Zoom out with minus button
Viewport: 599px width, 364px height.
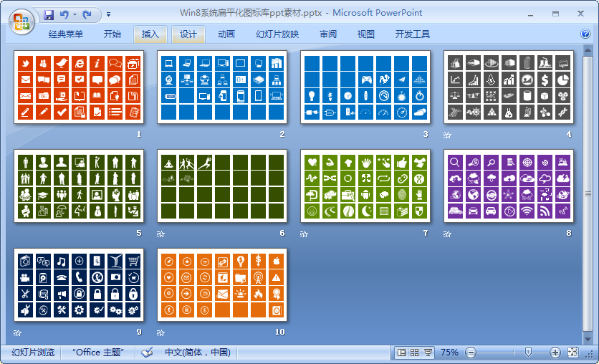(471, 353)
